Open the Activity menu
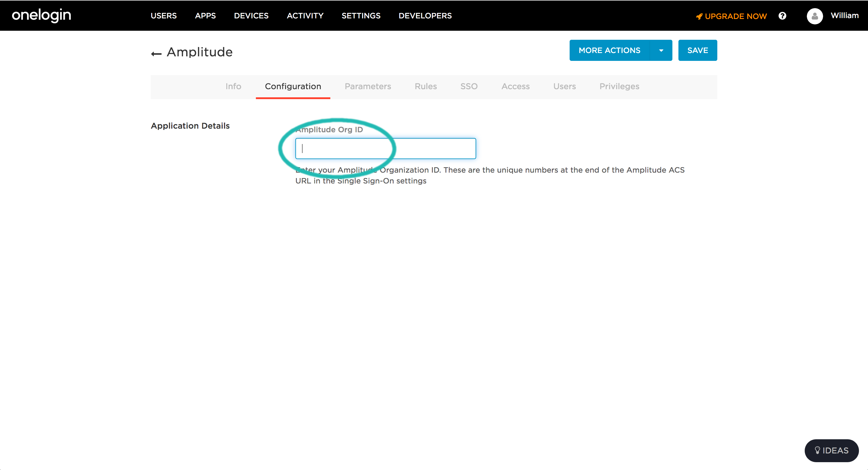Screen dimensions: 868x470 (305, 15)
